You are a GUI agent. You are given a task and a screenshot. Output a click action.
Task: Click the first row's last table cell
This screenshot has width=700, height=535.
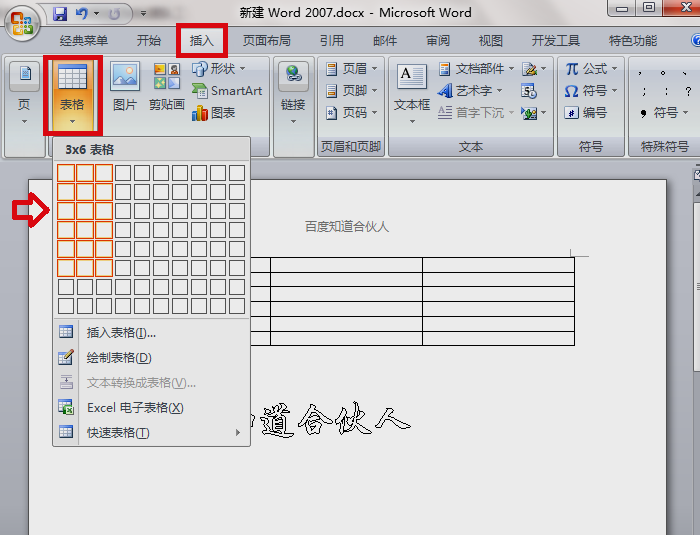[x=498, y=265]
